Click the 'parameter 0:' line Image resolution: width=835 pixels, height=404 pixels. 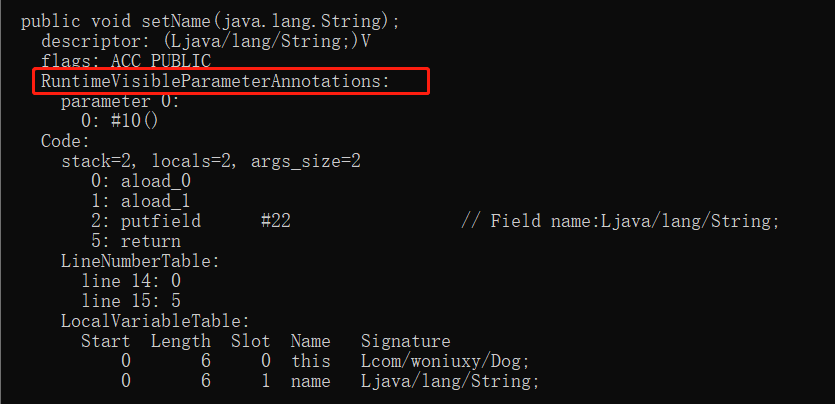point(120,101)
